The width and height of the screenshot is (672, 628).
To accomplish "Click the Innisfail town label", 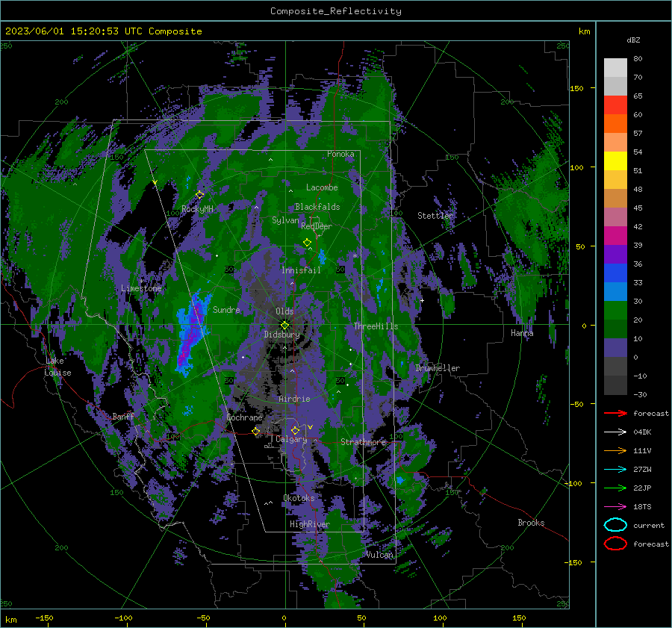I will pyautogui.click(x=301, y=270).
